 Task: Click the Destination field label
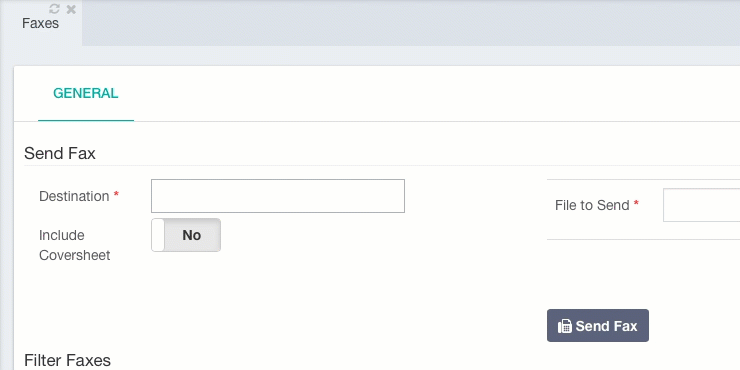click(x=74, y=196)
